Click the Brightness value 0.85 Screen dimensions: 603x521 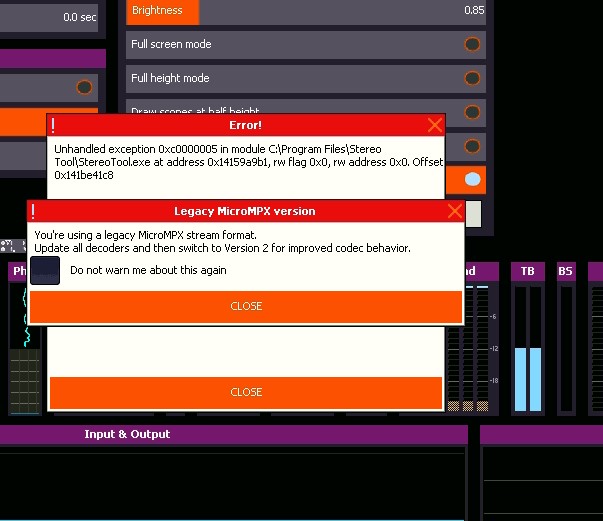click(474, 10)
